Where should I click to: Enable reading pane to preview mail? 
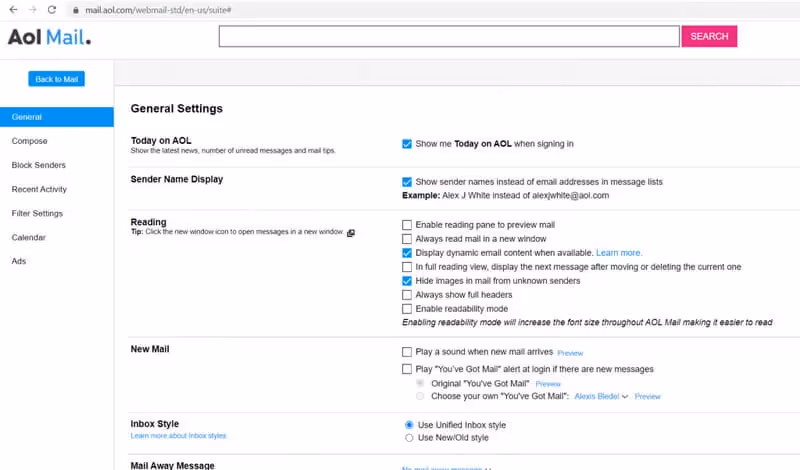pyautogui.click(x=407, y=225)
